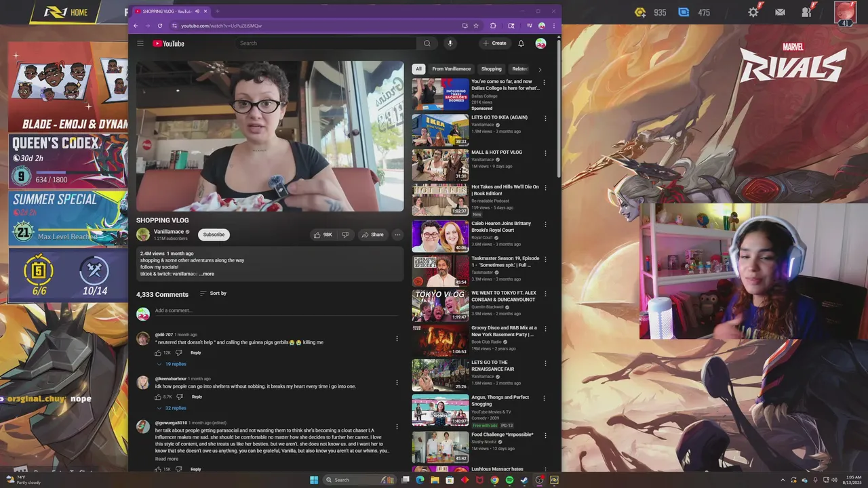Show hidden system tray icons
This screenshot has height=488, width=868.
783,480
